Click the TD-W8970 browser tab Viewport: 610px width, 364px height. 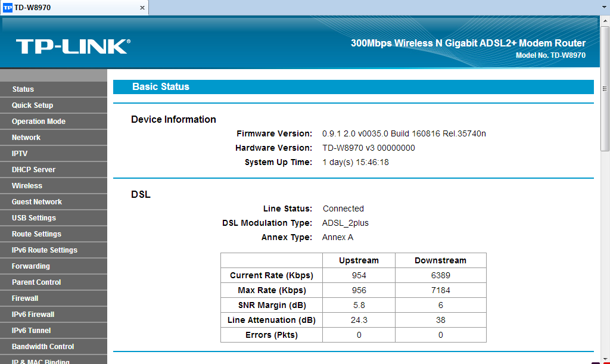[x=74, y=8]
